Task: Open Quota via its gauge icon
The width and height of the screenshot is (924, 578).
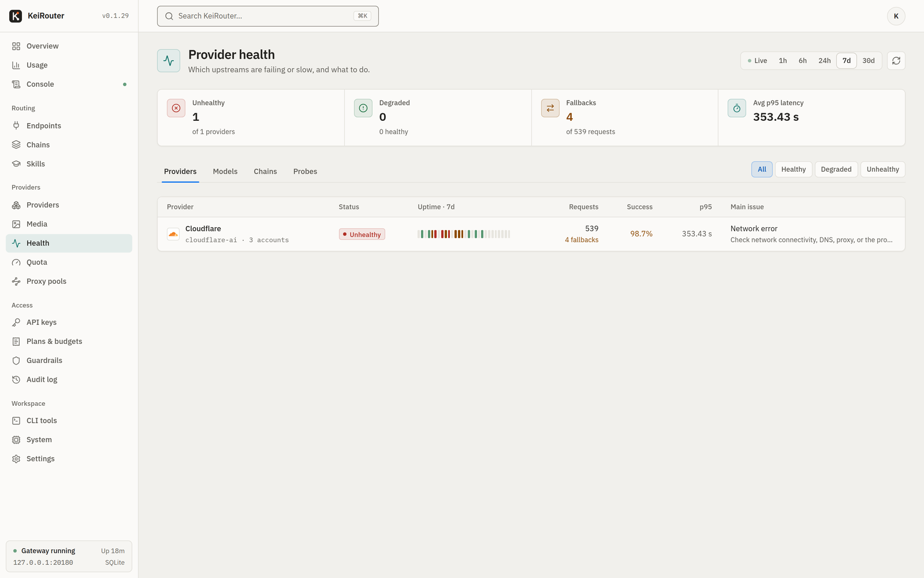Action: [16, 262]
